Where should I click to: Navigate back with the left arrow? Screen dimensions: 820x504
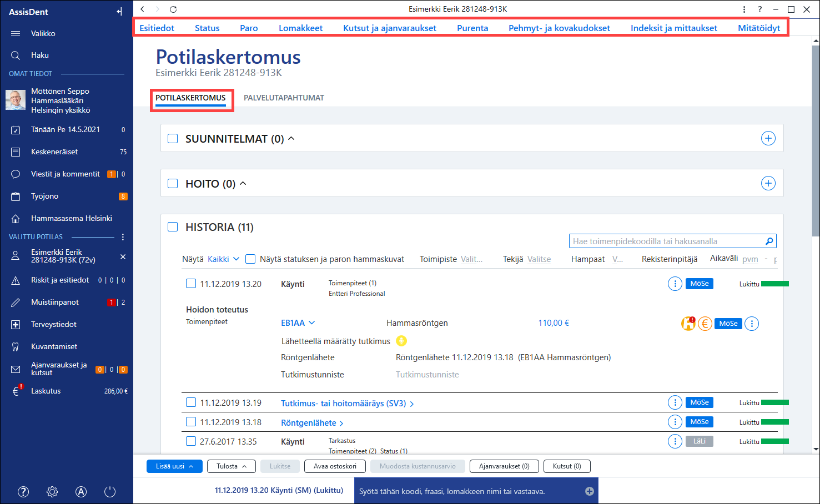143,9
